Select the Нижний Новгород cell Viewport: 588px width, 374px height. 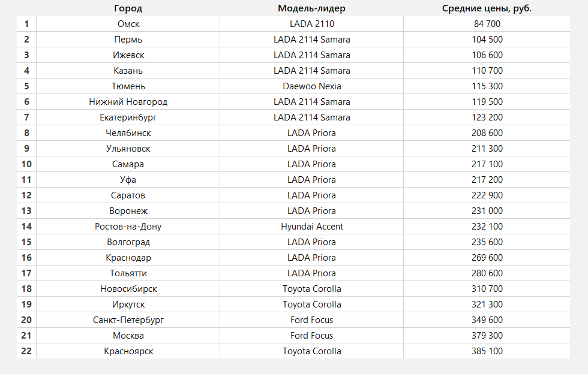coord(128,102)
